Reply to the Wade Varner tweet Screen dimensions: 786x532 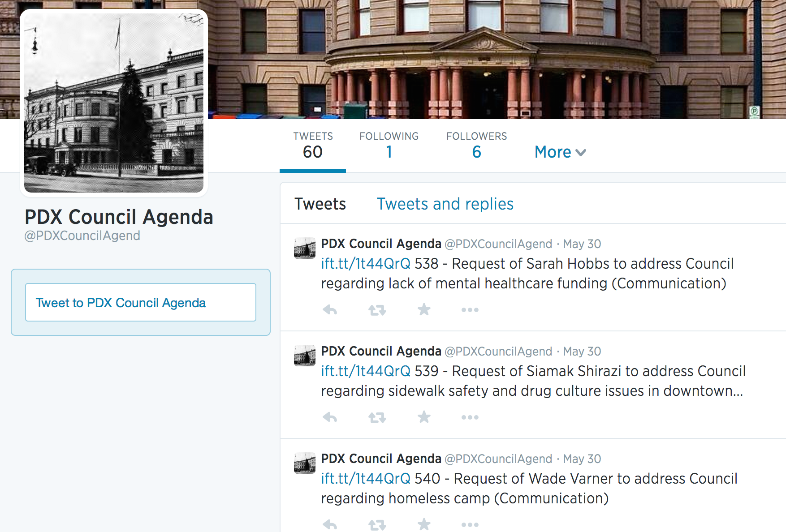pos(330,525)
